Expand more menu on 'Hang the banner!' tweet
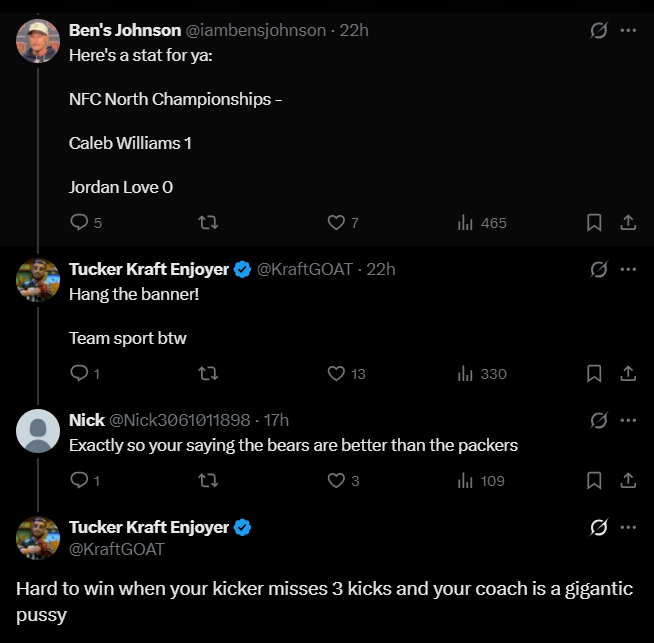This screenshot has height=643, width=654. point(628,269)
